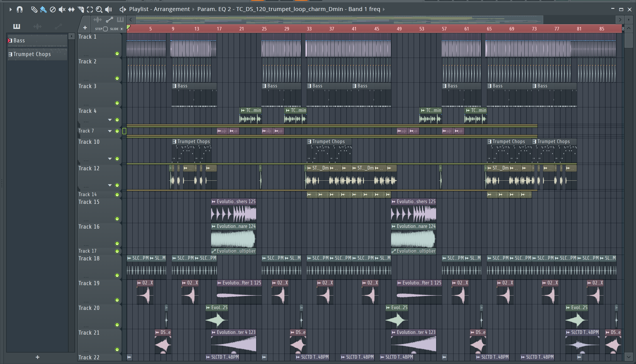Toggle the magnet snap setting
The image size is (636, 364).
coord(19,9)
